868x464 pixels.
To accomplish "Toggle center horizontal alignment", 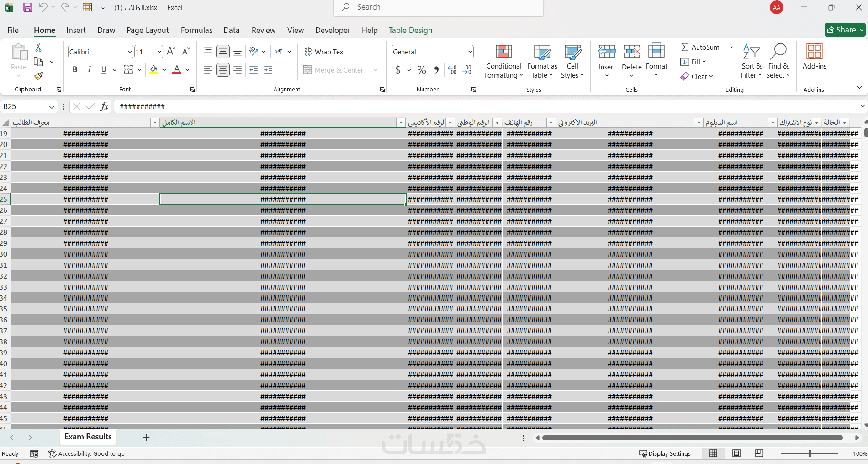I will pyautogui.click(x=223, y=70).
